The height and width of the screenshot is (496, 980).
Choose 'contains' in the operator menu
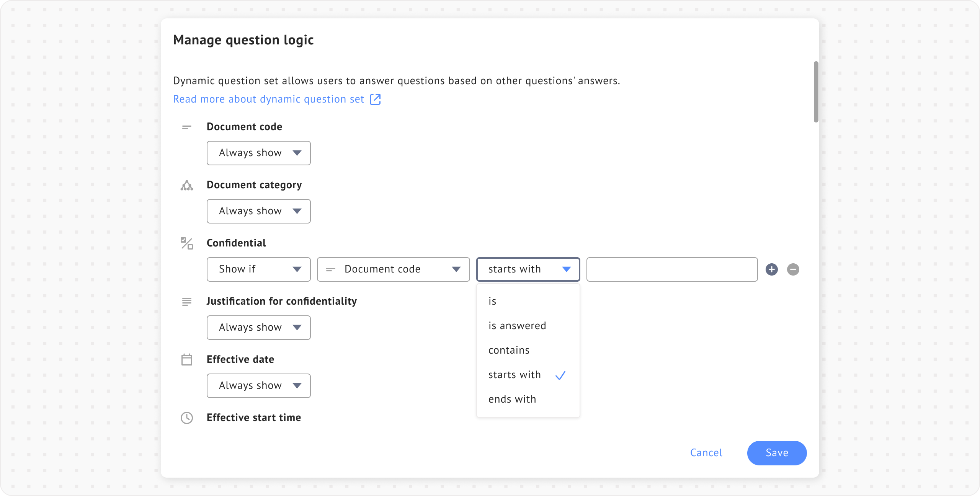point(509,350)
